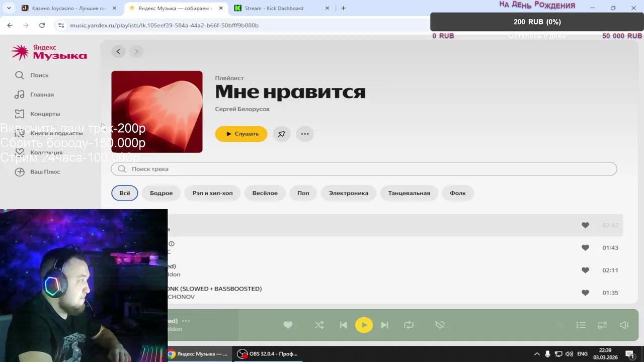Skip to the previous track
The image size is (644, 362).
tap(343, 325)
